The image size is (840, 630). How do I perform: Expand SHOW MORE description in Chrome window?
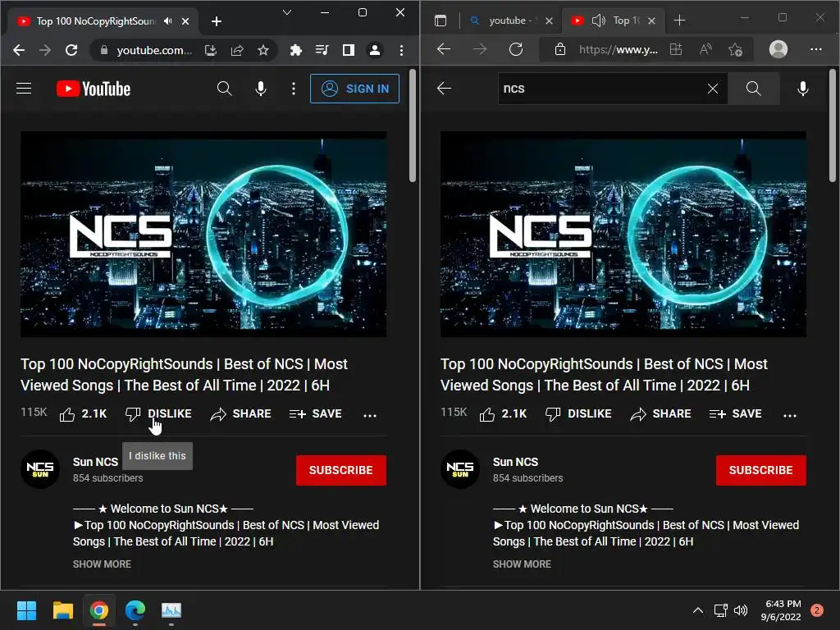[x=102, y=564]
